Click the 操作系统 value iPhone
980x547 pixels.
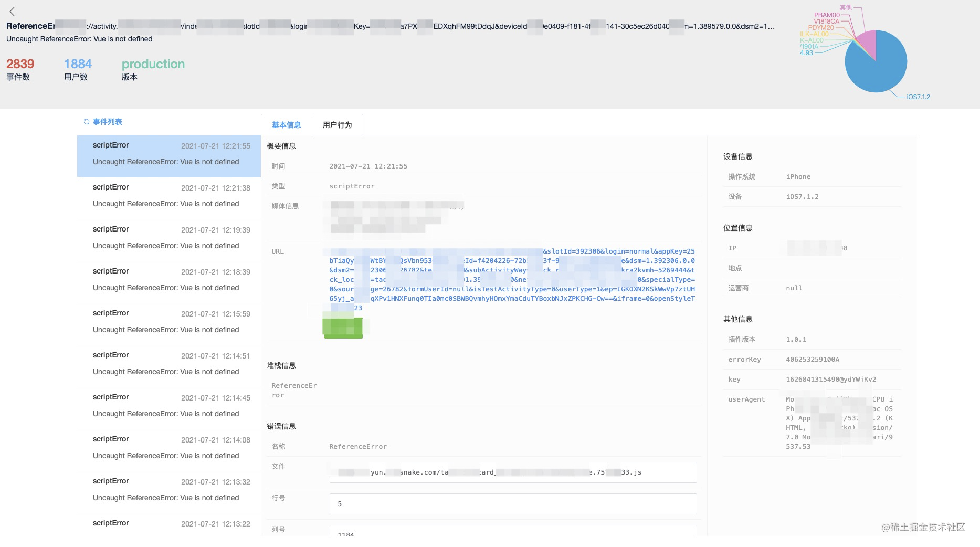(x=798, y=177)
